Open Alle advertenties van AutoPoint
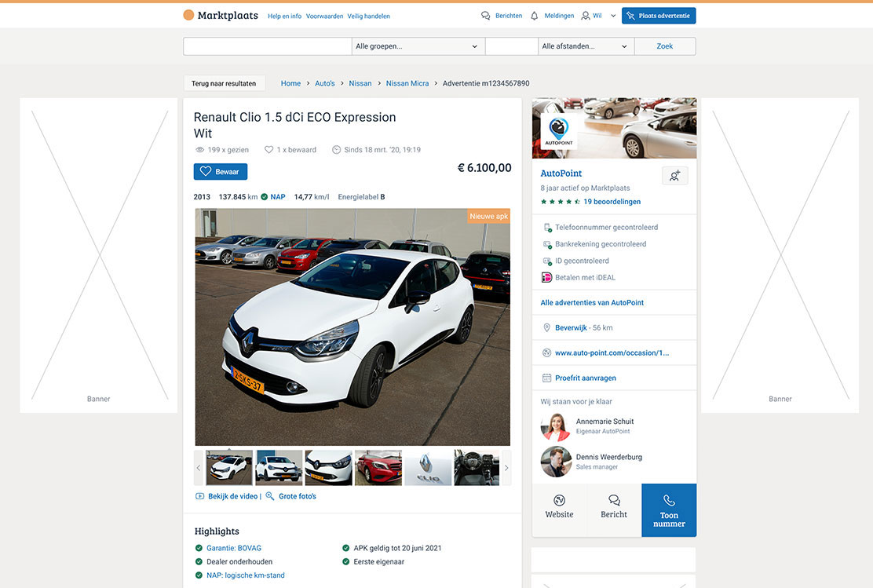This screenshot has height=588, width=873. click(x=592, y=303)
